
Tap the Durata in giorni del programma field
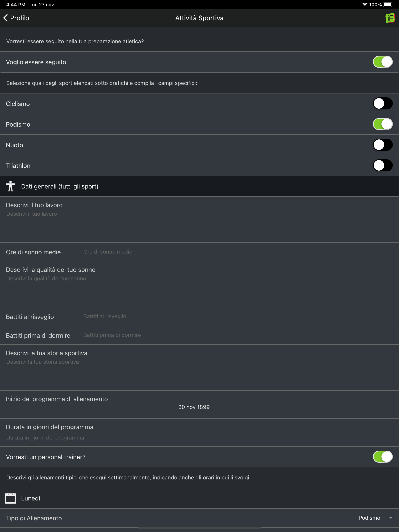point(192,438)
